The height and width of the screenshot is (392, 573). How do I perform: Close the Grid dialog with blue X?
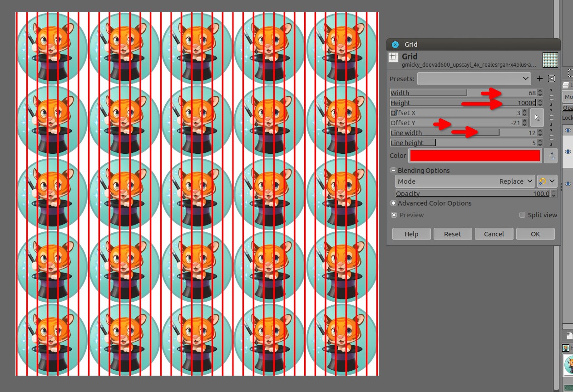395,44
